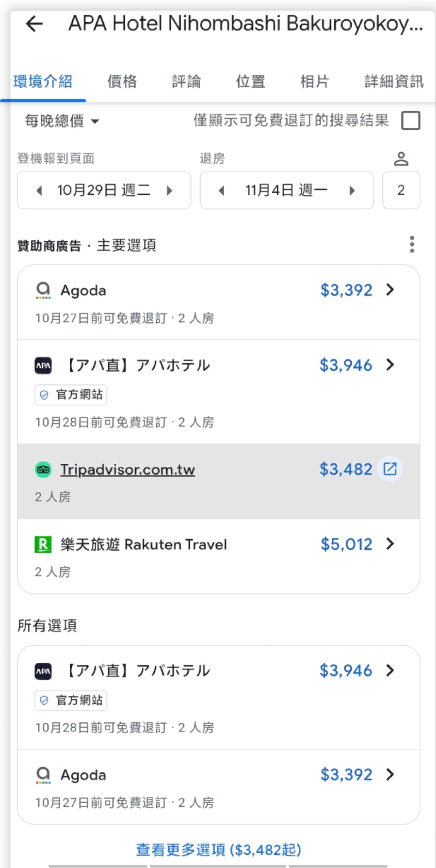The width and height of the screenshot is (436, 868).
Task: Click 查看更多選項 link at bottom
Action: 218,849
